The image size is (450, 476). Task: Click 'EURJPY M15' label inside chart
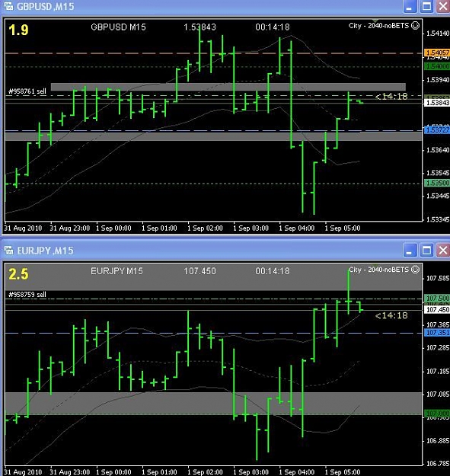(x=116, y=271)
